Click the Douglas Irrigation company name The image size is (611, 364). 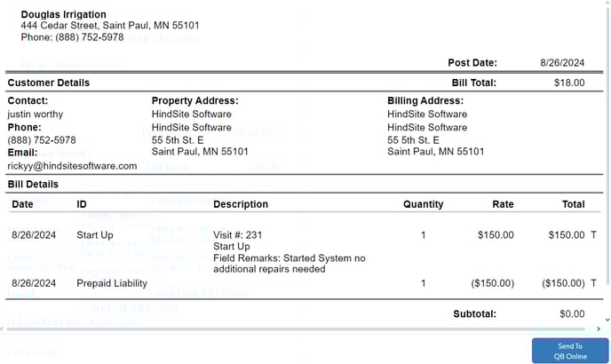tap(63, 15)
